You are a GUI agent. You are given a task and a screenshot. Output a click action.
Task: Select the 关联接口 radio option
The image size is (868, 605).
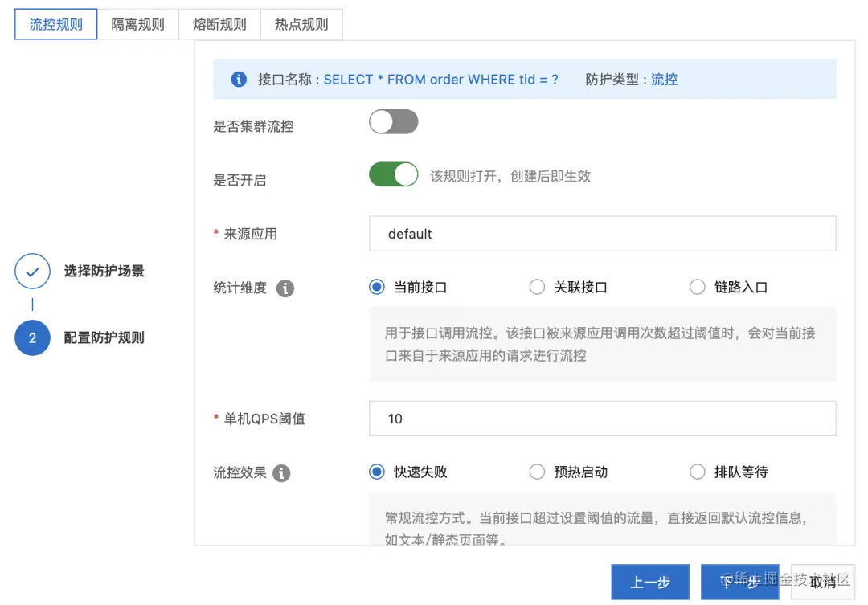(537, 287)
